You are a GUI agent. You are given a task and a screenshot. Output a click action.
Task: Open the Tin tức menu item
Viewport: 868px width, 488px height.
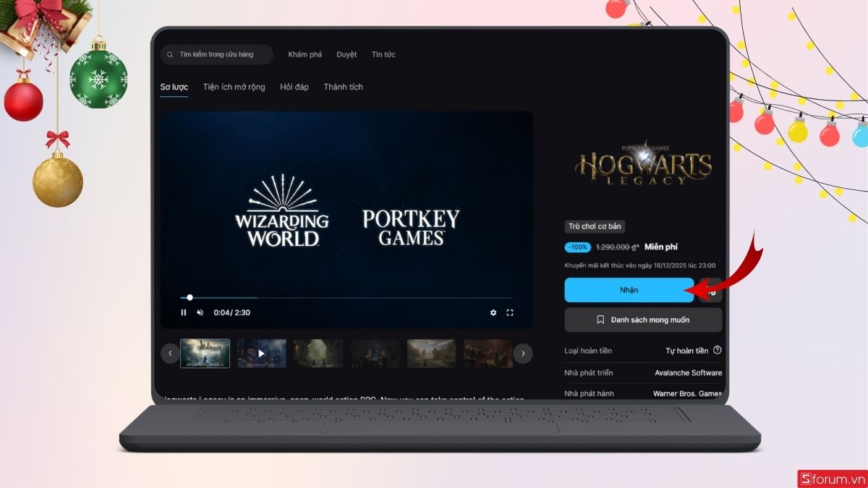point(383,55)
